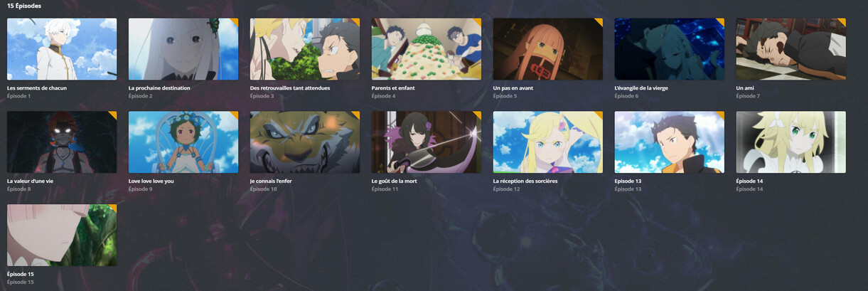Click the orange corner badge on Épisode 2

[235, 22]
